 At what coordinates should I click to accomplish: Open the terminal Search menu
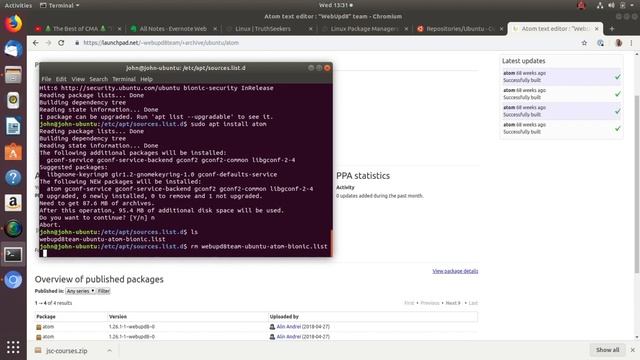pos(98,79)
